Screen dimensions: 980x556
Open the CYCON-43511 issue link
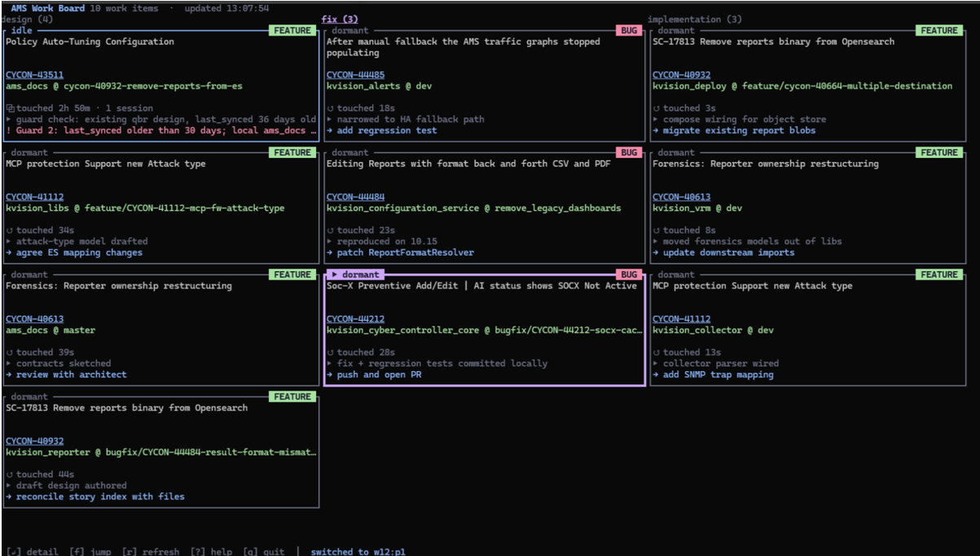[x=34, y=75]
